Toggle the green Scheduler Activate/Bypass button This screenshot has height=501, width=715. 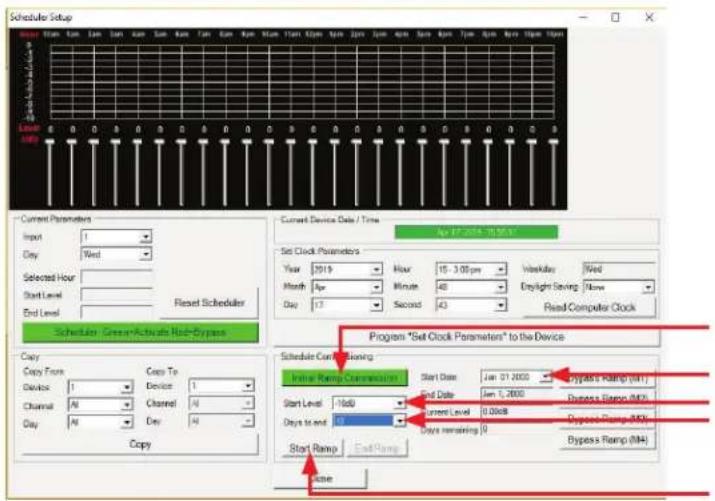click(140, 332)
